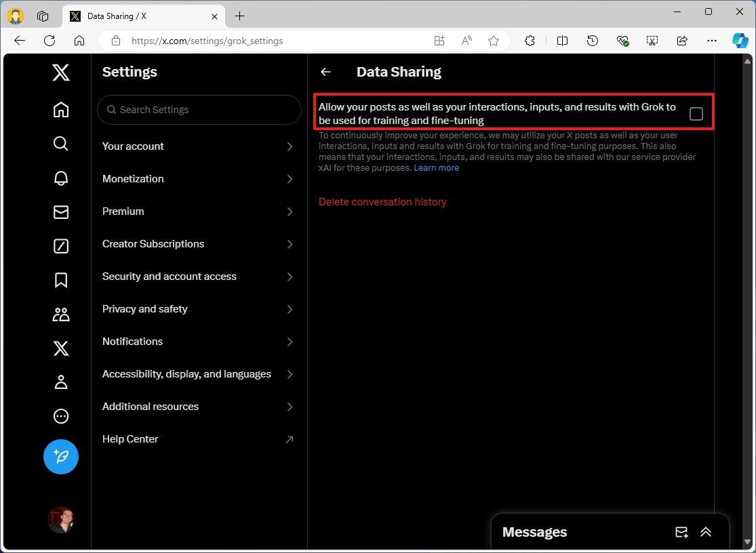The height and width of the screenshot is (553, 756).
Task: Open the Bookmarks icon in the sidebar
Action: (61, 280)
